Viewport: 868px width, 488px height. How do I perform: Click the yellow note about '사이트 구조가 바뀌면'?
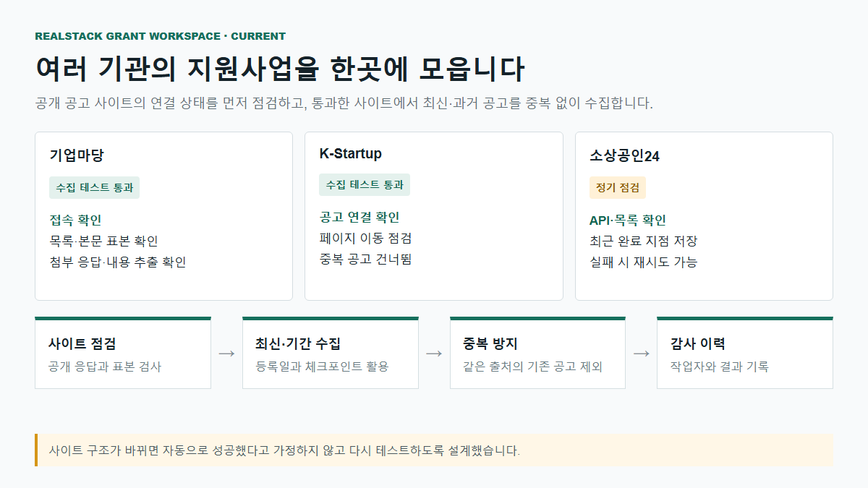(434, 450)
